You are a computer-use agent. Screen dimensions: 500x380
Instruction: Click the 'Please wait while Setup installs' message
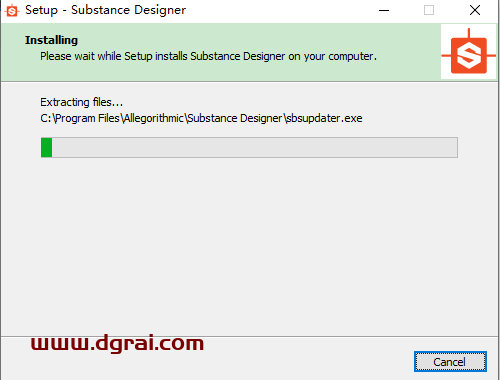(x=209, y=56)
